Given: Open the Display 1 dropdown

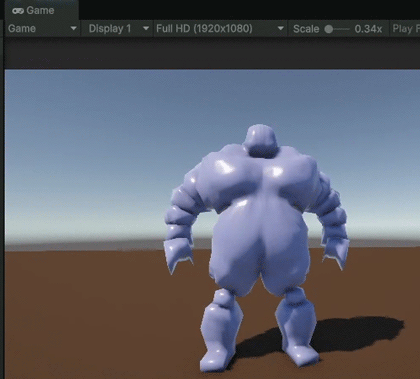Looking at the screenshot, I should pos(119,29).
